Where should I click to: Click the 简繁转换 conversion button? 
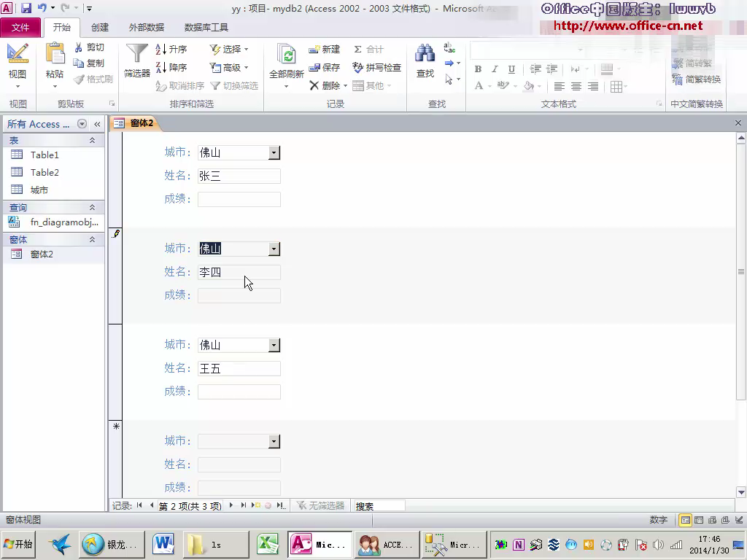pos(697,79)
